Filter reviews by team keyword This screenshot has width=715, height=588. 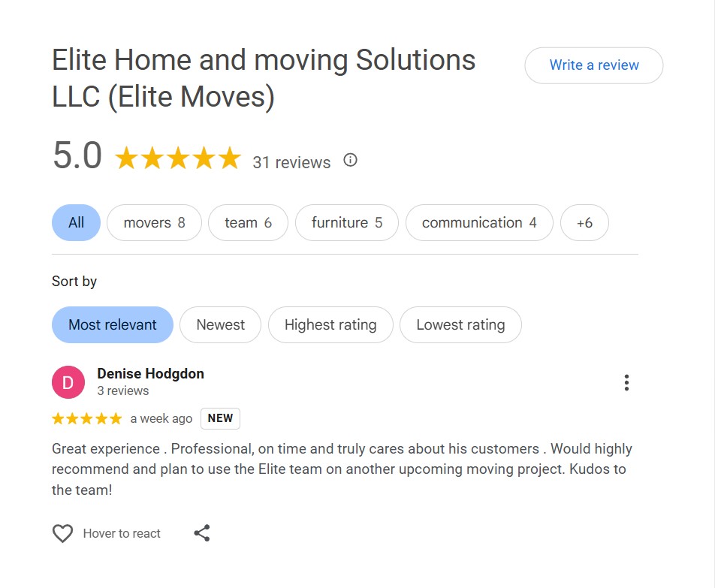(248, 223)
